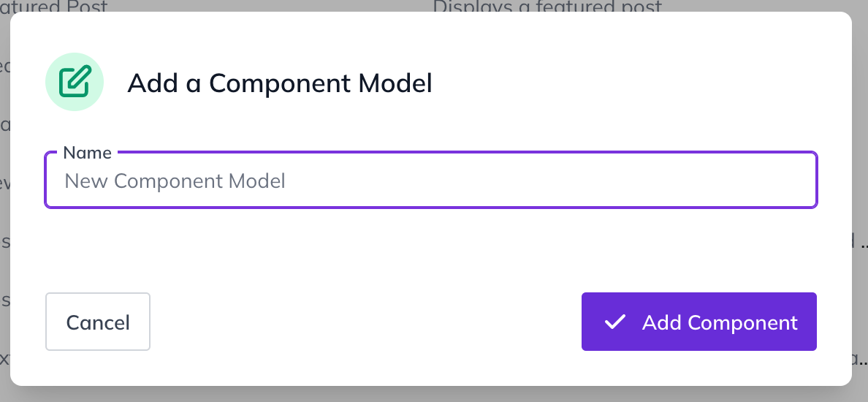Viewport: 868px width, 402px height.
Task: Confirm with the purple Add Component button
Action: [x=698, y=322]
